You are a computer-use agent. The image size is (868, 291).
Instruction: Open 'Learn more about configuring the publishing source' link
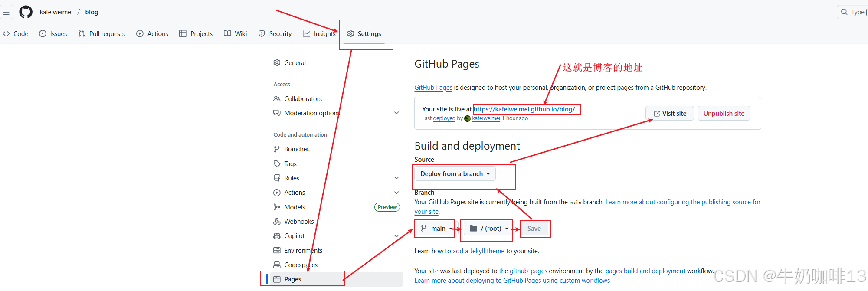pyautogui.click(x=683, y=202)
